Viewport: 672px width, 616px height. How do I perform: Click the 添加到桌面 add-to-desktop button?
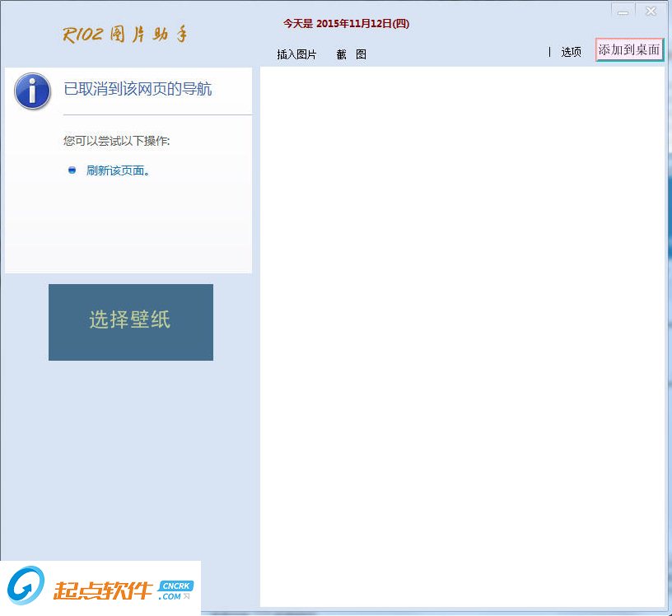(x=628, y=50)
